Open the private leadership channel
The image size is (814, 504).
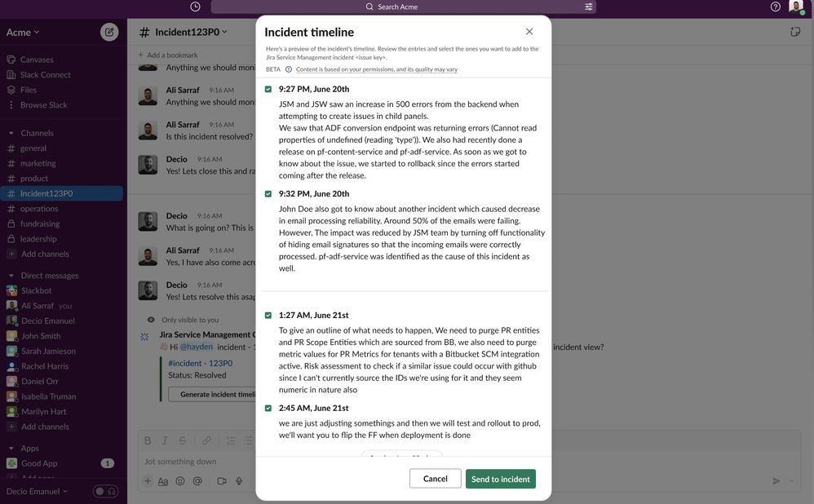click(38, 239)
